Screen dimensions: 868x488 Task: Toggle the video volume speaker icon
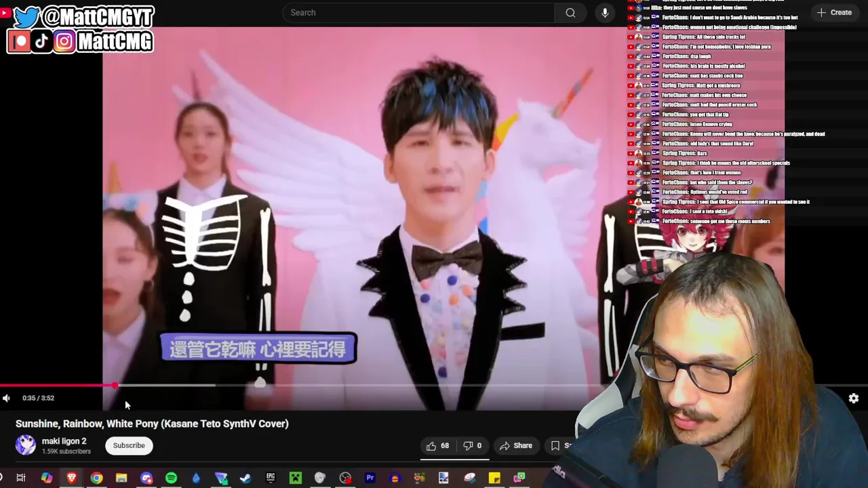pyautogui.click(x=6, y=398)
